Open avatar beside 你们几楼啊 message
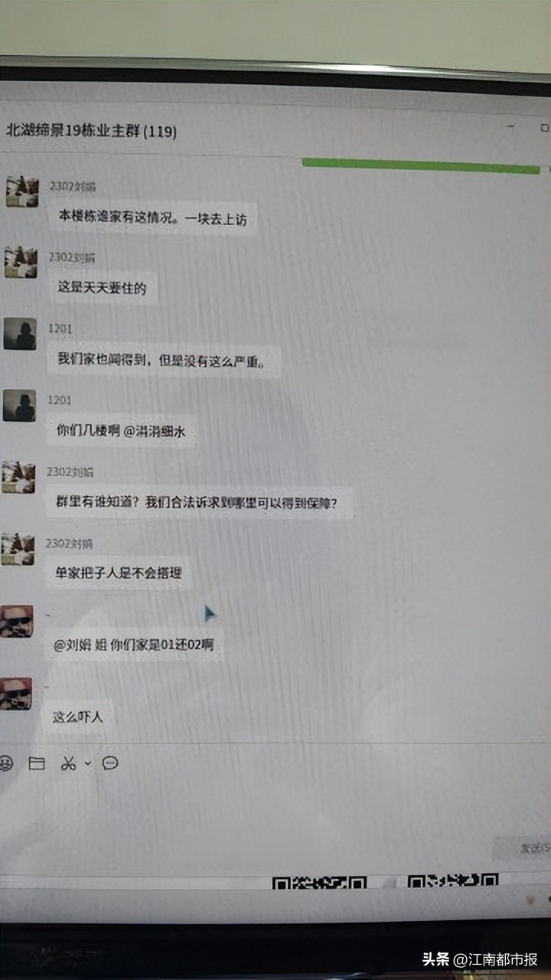 point(19,406)
